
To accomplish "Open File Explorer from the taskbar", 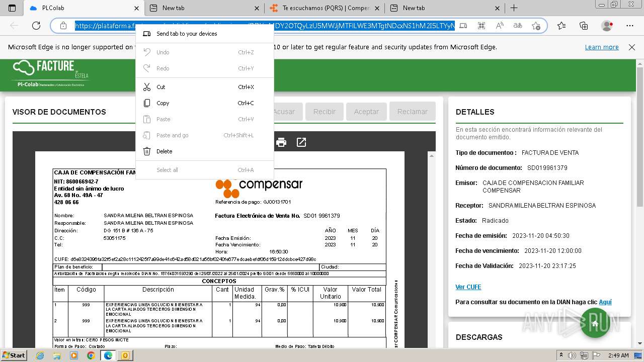I will pyautogui.click(x=57, y=355).
